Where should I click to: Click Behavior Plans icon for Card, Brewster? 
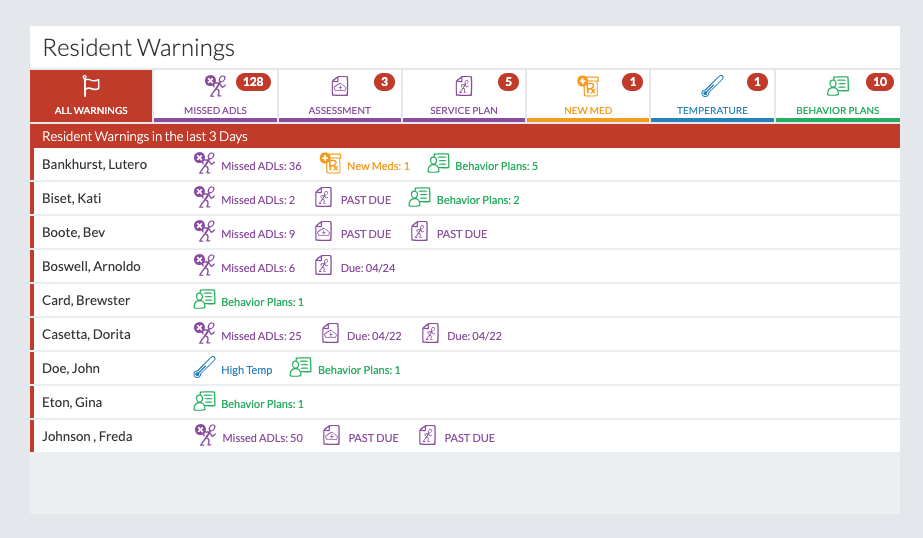coord(204,300)
